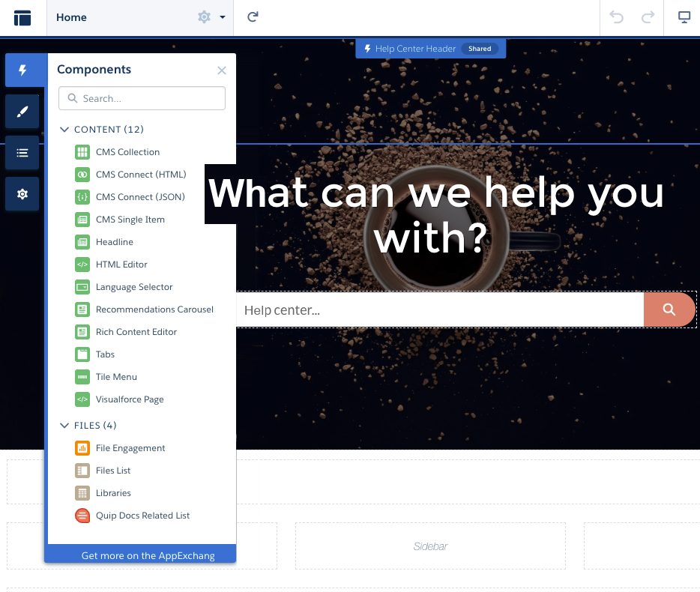Click the Experience Builder menu icon
Image resolution: width=700 pixels, height=592 pixels.
pos(22,18)
